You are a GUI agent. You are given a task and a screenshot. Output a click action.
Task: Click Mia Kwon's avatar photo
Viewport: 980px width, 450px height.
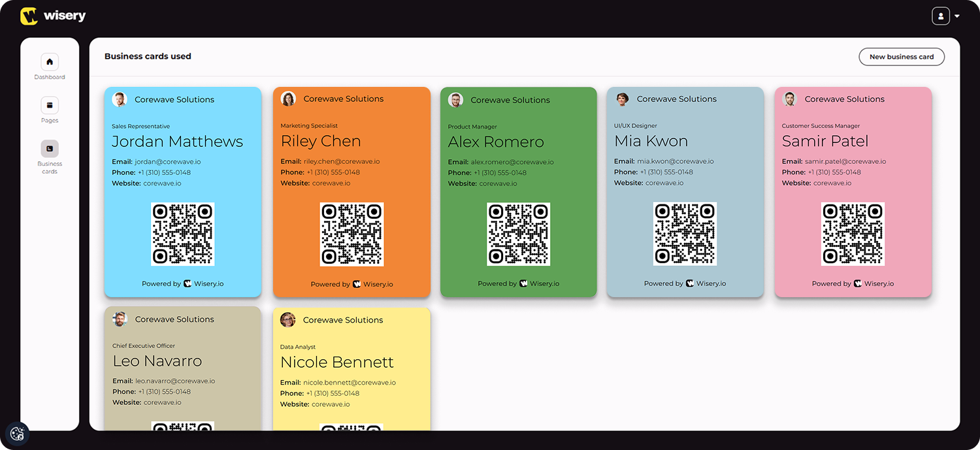[x=623, y=99]
